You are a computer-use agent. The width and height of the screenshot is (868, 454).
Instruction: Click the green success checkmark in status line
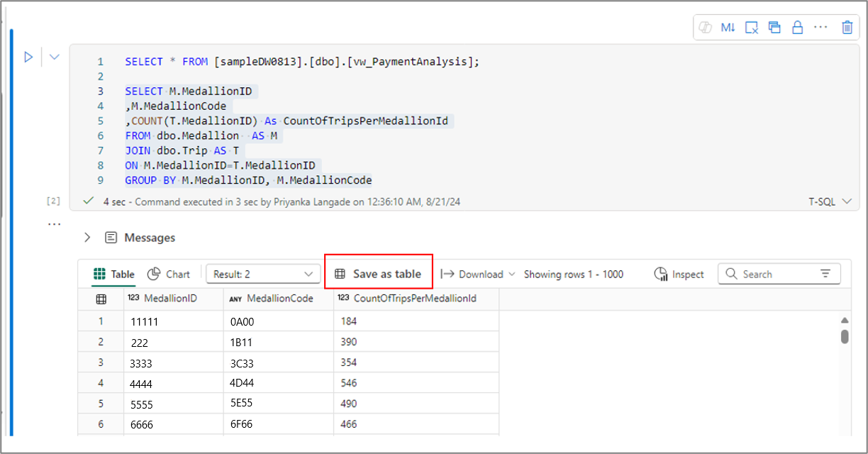tap(89, 201)
